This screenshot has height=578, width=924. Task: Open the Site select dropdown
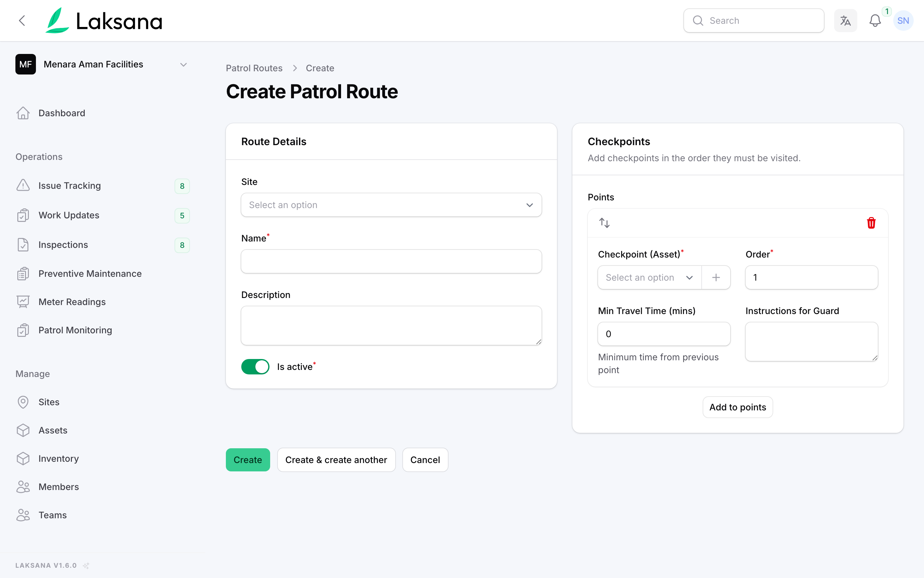pos(391,205)
